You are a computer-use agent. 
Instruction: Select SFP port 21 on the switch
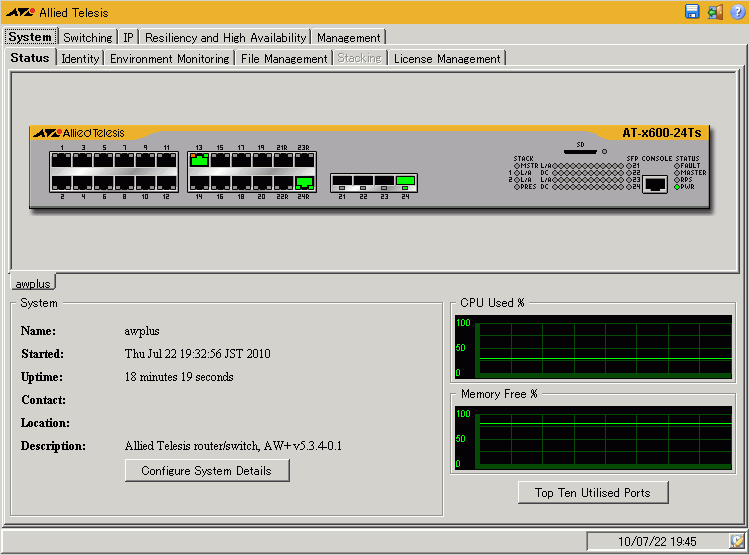(x=342, y=181)
